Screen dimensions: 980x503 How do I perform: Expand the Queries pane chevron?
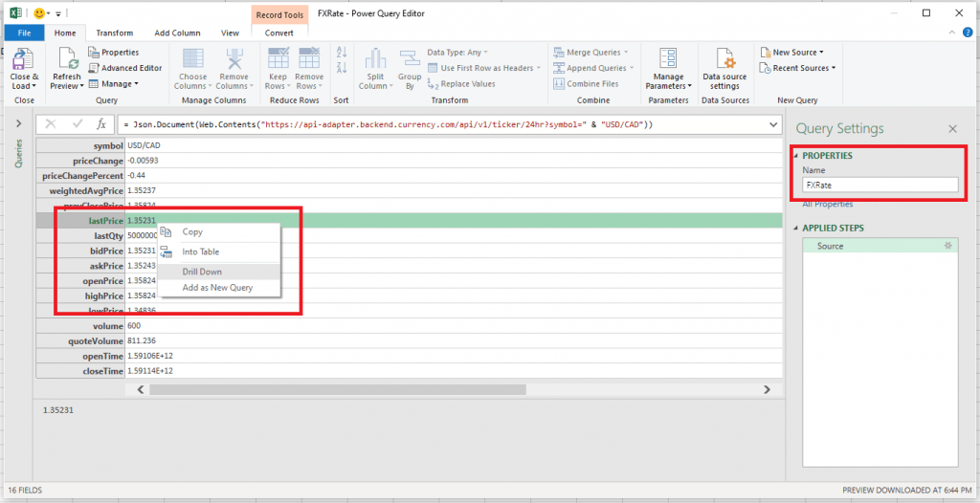point(19,123)
